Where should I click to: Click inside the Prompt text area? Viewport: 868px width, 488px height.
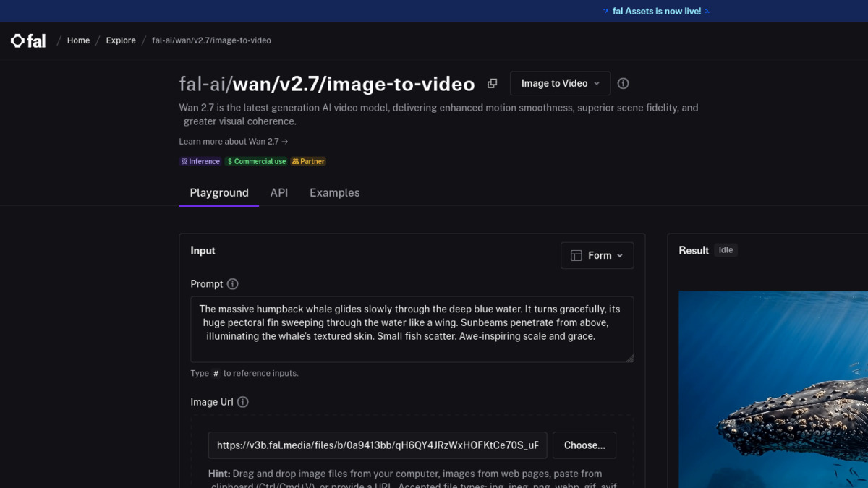tap(412, 329)
